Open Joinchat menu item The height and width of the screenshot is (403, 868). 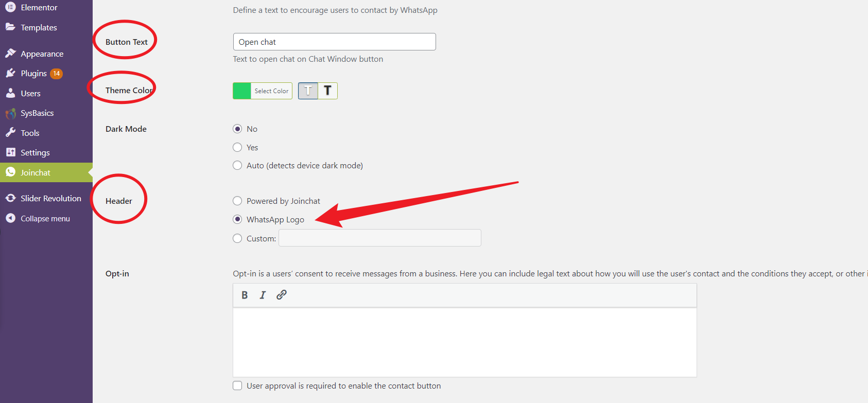pos(46,172)
